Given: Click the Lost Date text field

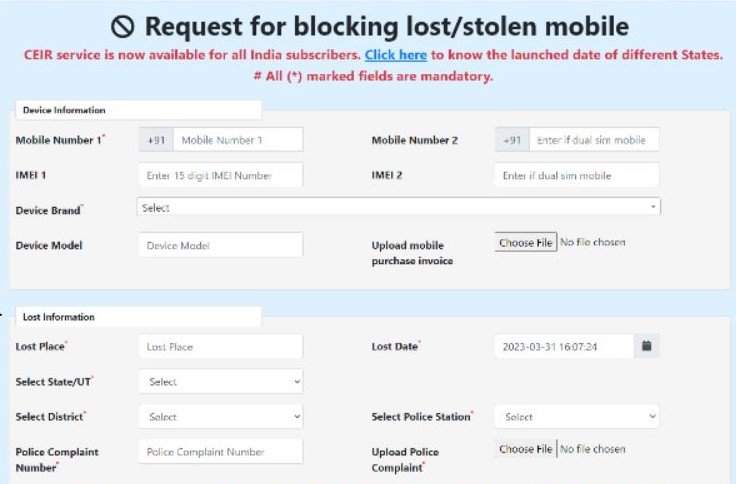Looking at the screenshot, I should (x=564, y=346).
